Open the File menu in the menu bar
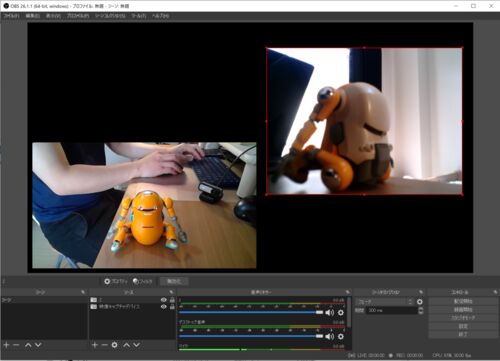 [x=12, y=16]
